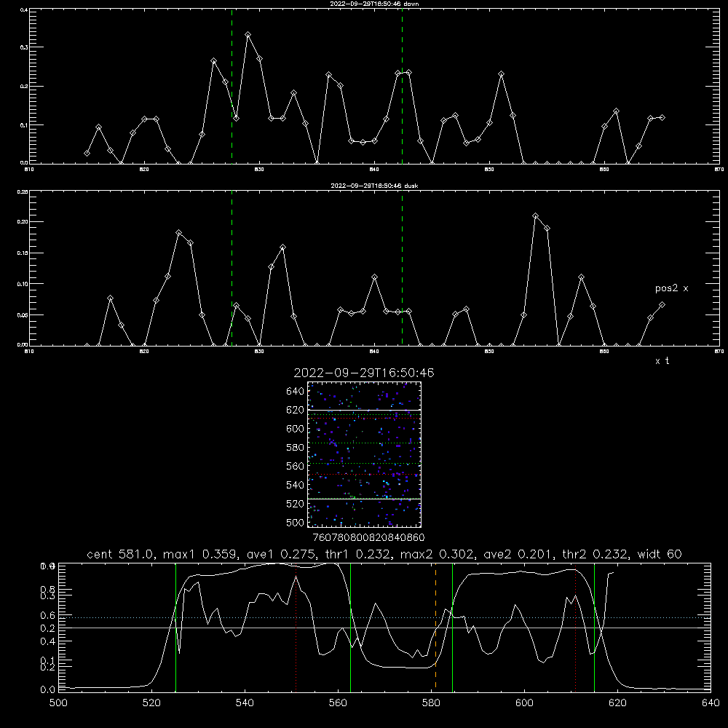Click the bottom plot x-axis label 600

524,703
